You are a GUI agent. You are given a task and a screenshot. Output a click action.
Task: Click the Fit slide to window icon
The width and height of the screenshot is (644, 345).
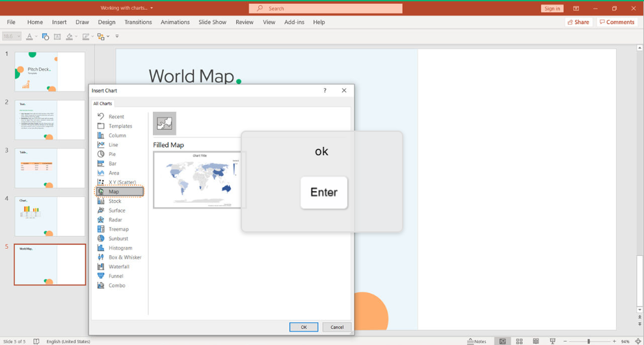tap(638, 341)
